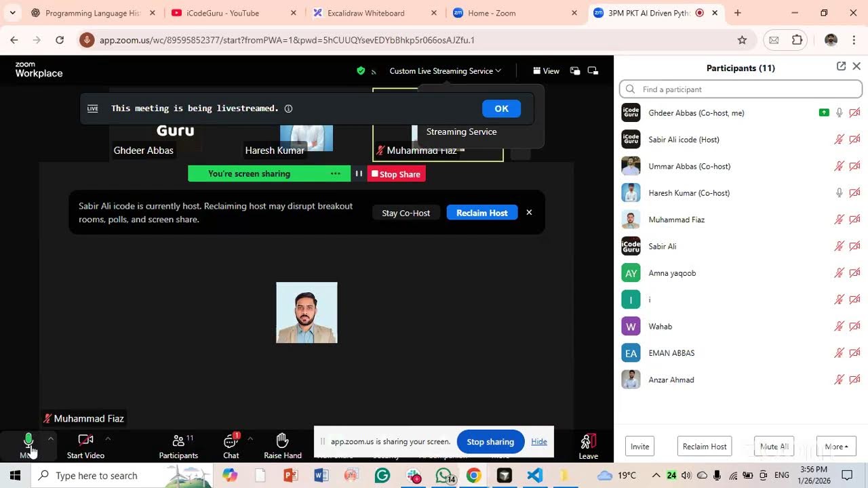Screen dimensions: 868x488
Task: Select EMAN ABBAS in participants list
Action: point(741,353)
